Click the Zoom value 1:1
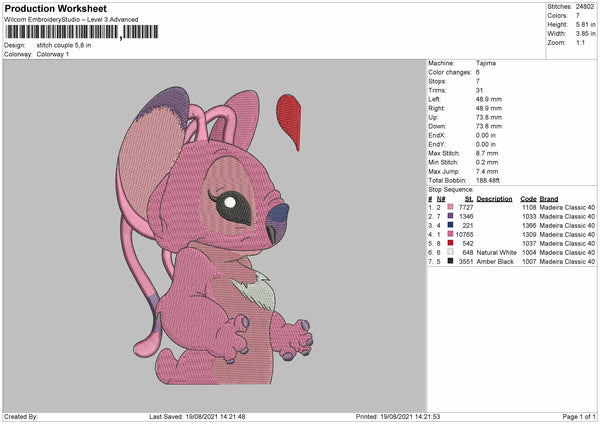The width and height of the screenshot is (600, 424). pyautogui.click(x=580, y=42)
